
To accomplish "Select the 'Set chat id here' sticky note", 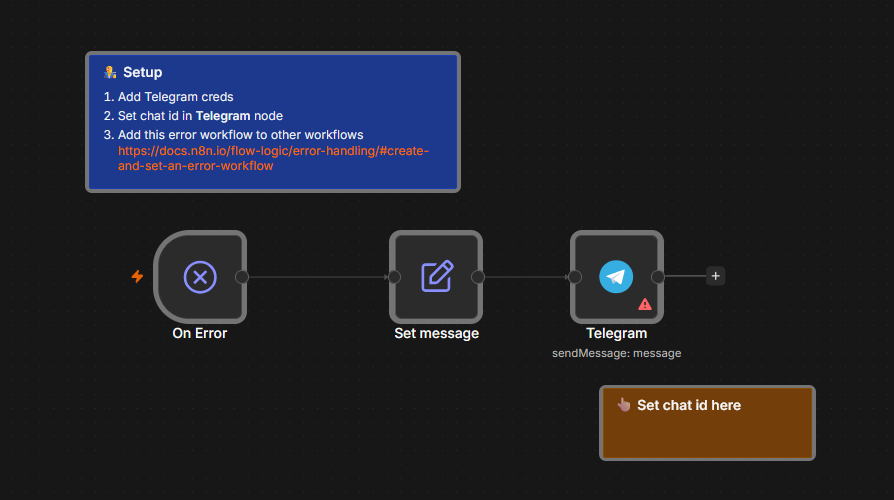I will 707,423.
